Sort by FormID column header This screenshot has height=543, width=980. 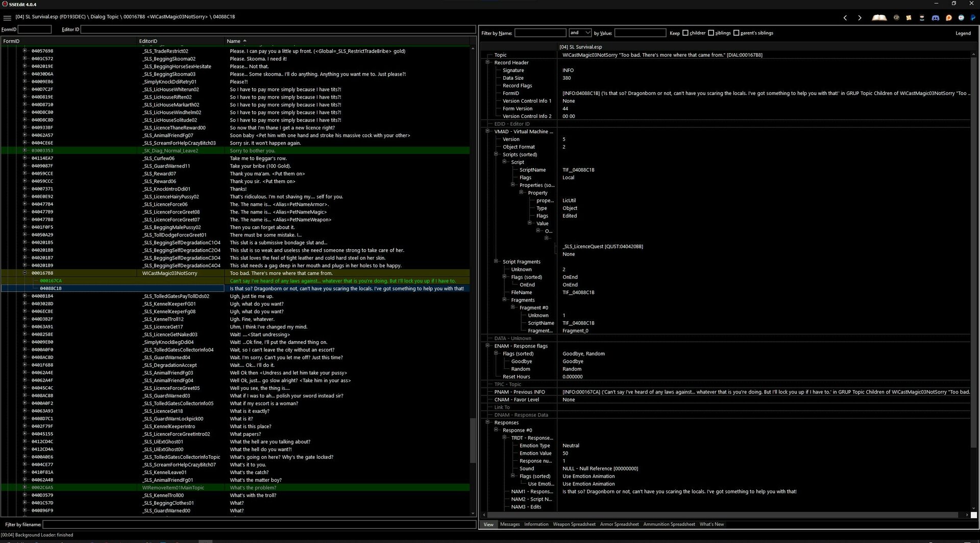[68, 41]
